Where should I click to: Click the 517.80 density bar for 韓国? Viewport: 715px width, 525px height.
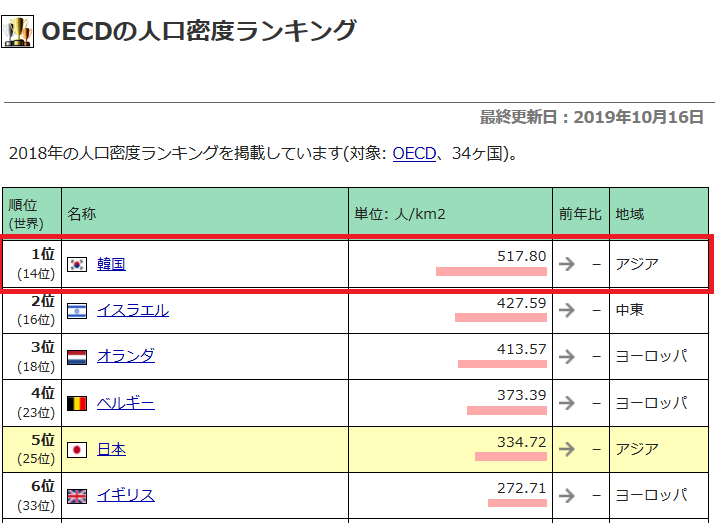click(491, 271)
